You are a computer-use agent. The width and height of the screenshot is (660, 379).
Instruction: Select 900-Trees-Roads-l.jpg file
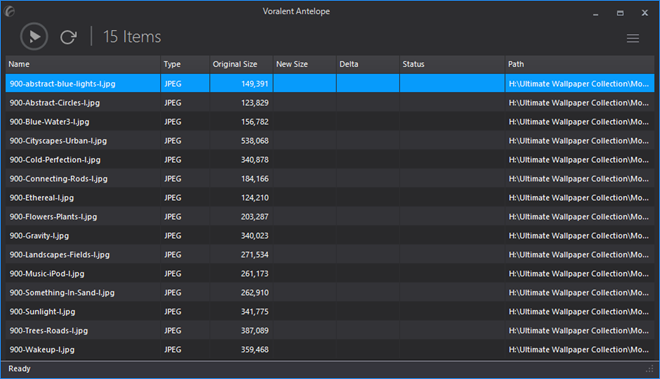[49, 331]
